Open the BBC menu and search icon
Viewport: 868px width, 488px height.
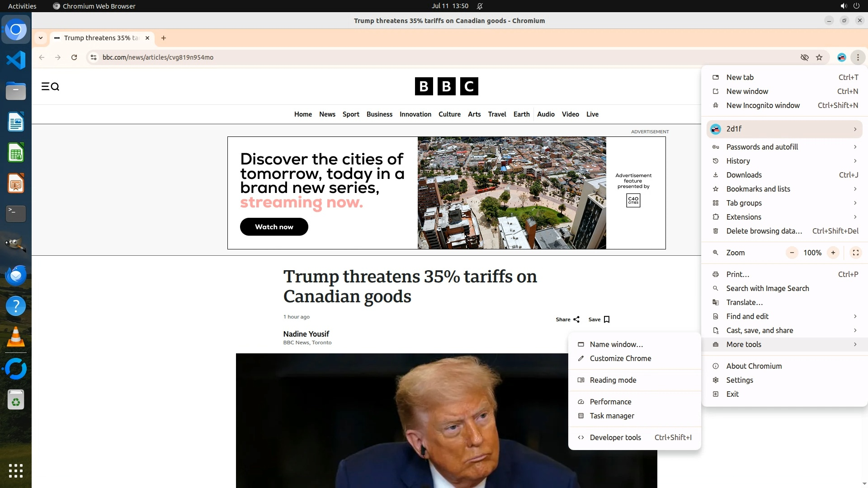[50, 86]
